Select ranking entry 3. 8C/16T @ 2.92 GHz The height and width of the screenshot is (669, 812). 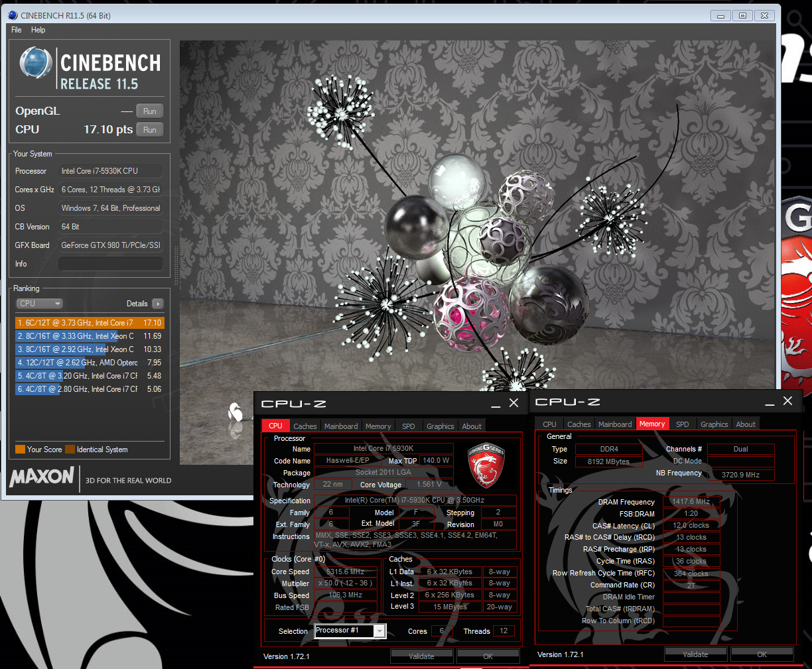(x=90, y=349)
